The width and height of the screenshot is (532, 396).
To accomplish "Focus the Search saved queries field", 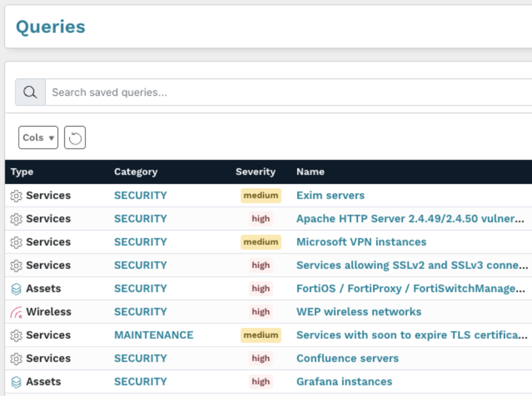I will (289, 92).
